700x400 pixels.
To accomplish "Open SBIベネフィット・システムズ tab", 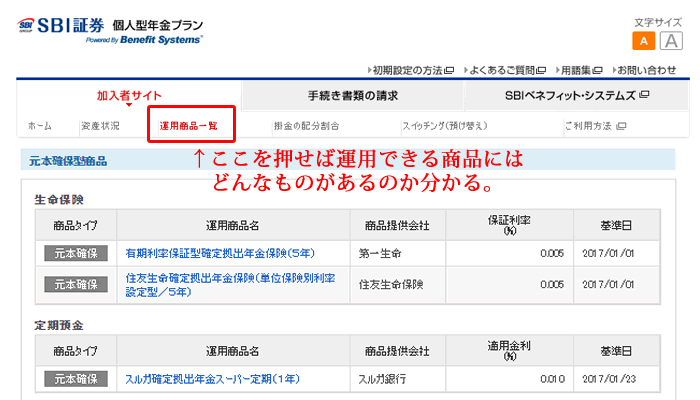I will click(577, 96).
